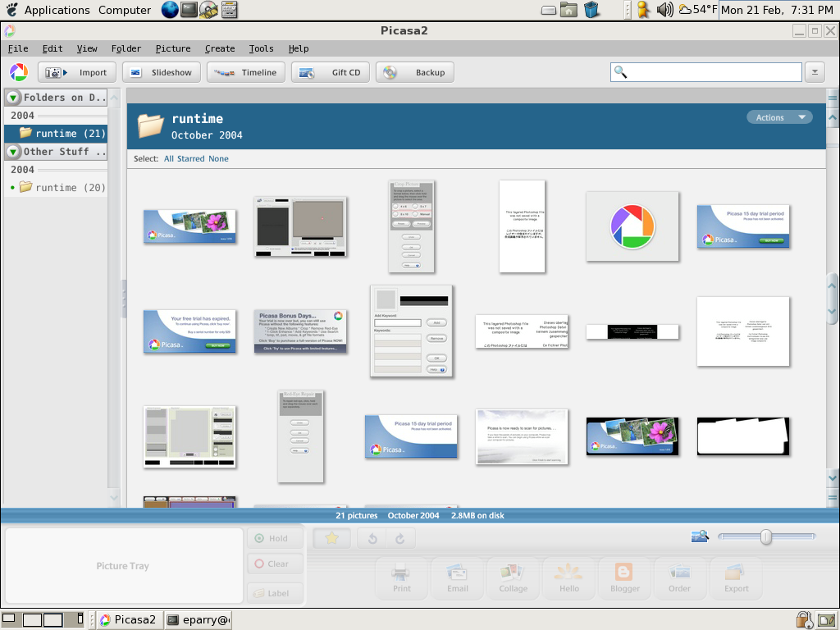Viewport: 840px width, 630px height.
Task: Click Hello icon
Action: (569, 577)
